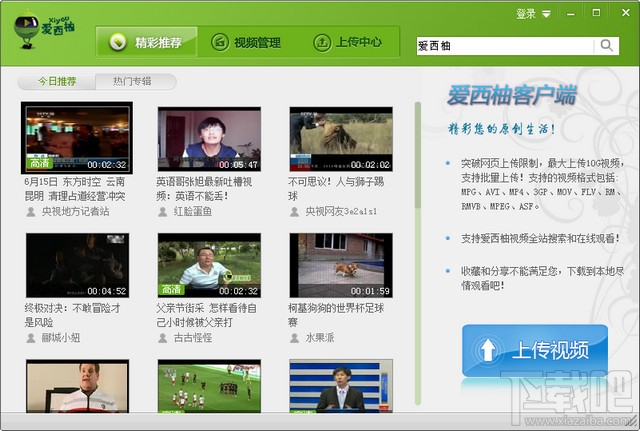Open uploader 古古怪怪

(193, 338)
